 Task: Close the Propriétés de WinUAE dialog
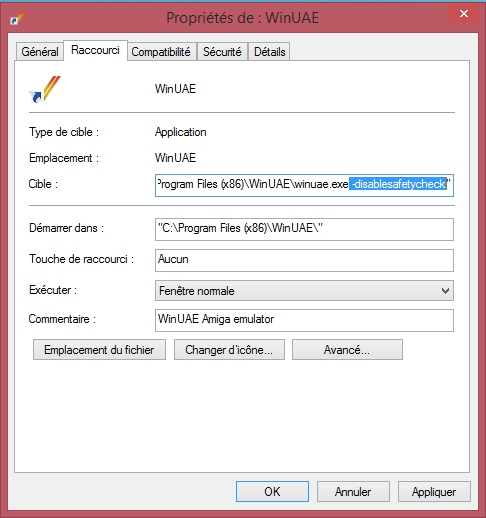coord(464,14)
